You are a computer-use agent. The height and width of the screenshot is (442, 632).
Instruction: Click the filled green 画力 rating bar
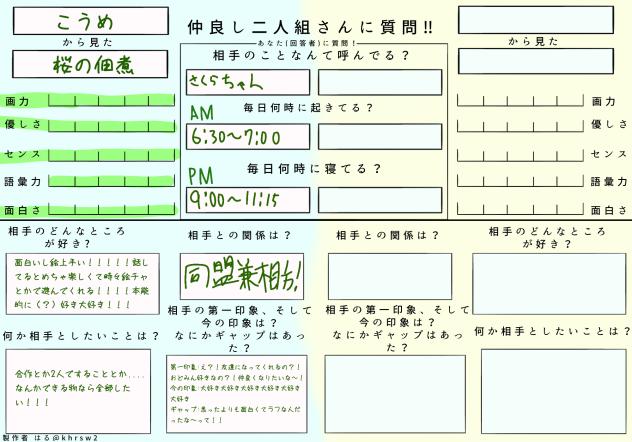click(112, 100)
